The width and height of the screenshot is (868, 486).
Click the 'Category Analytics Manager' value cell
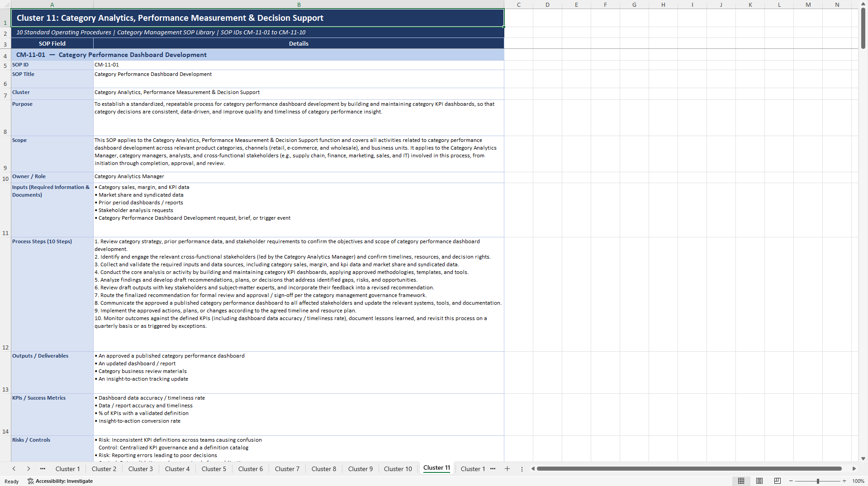299,178
